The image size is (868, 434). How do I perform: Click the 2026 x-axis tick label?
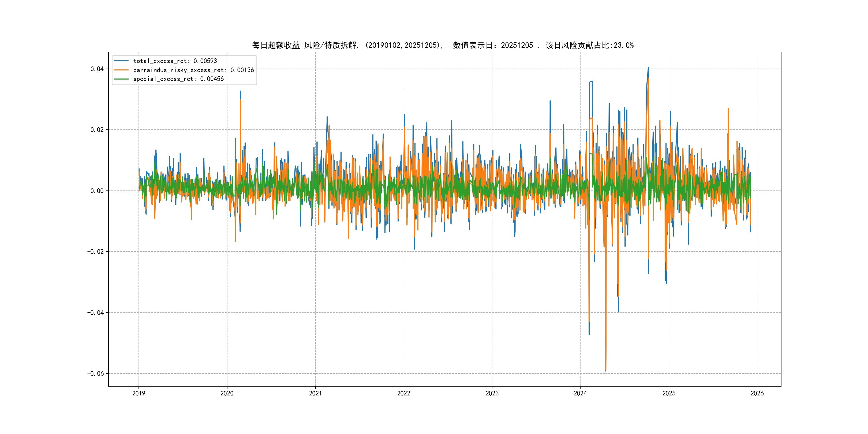point(757,393)
